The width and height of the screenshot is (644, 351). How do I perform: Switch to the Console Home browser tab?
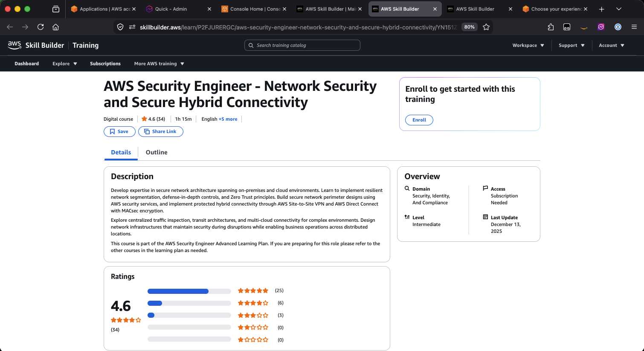[253, 9]
